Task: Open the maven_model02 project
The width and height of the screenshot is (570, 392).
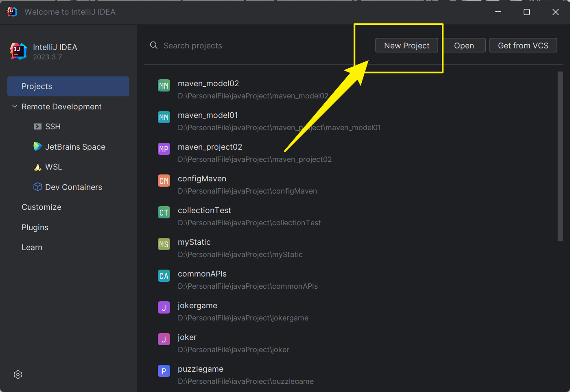Action: [x=208, y=83]
